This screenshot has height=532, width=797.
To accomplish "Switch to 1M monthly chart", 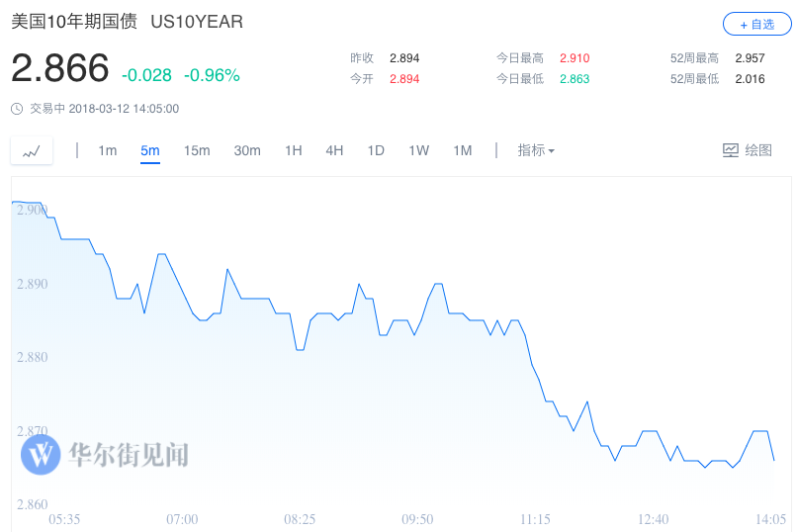I will click(x=463, y=150).
